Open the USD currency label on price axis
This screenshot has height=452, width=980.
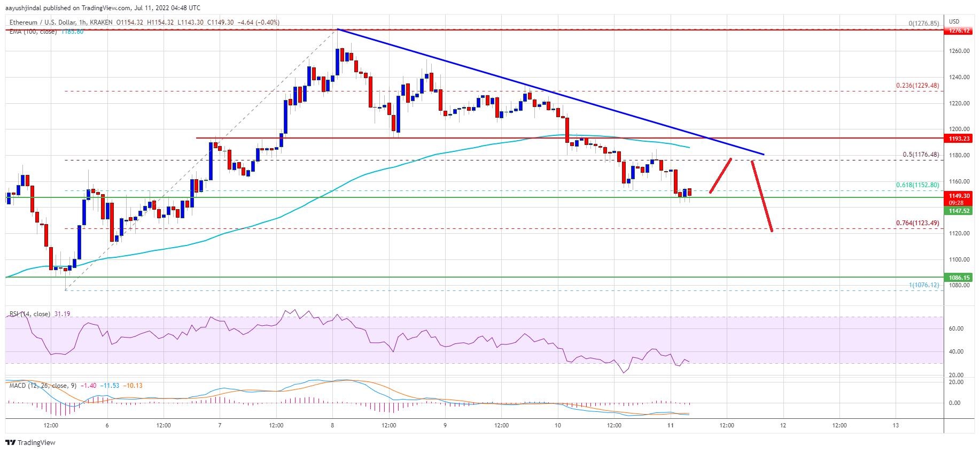954,21
